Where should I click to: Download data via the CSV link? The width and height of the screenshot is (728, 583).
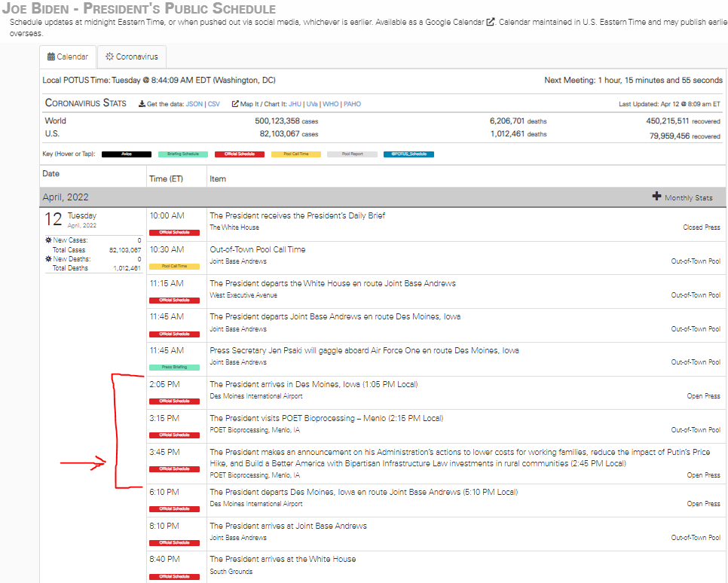[213, 104]
